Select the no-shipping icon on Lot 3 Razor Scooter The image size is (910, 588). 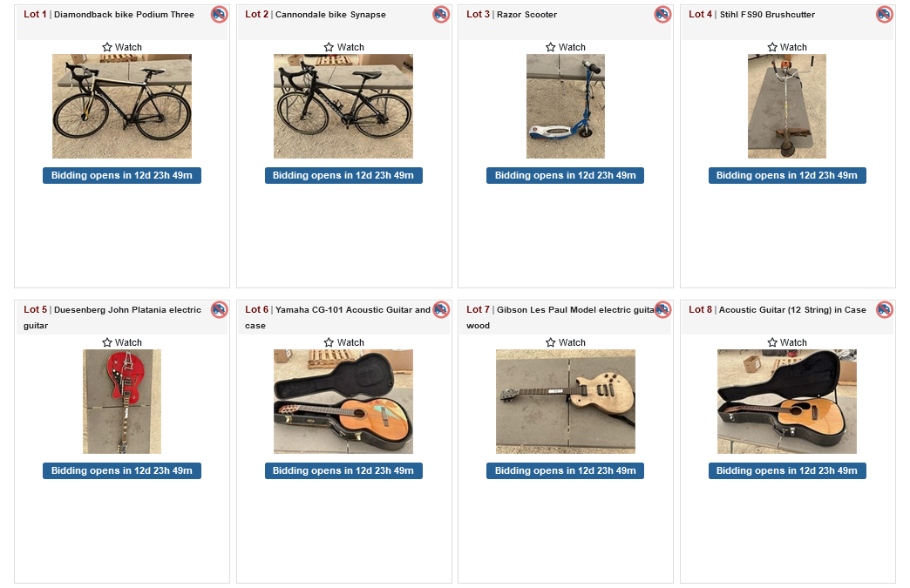pyautogui.click(x=662, y=15)
